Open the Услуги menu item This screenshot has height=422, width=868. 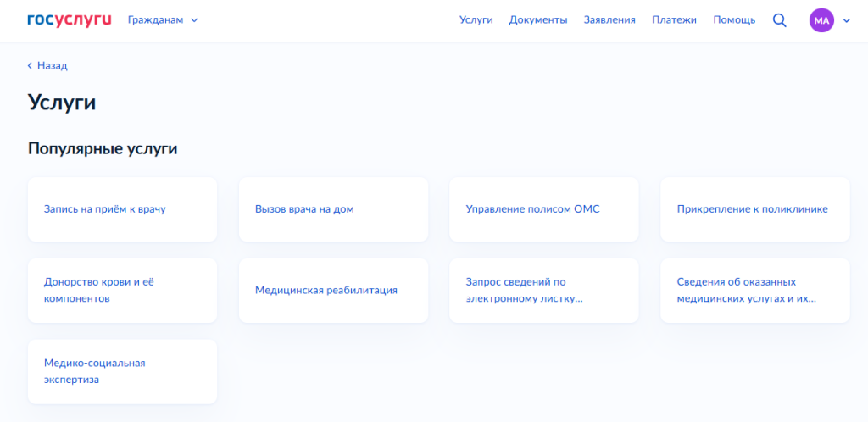[x=476, y=20]
